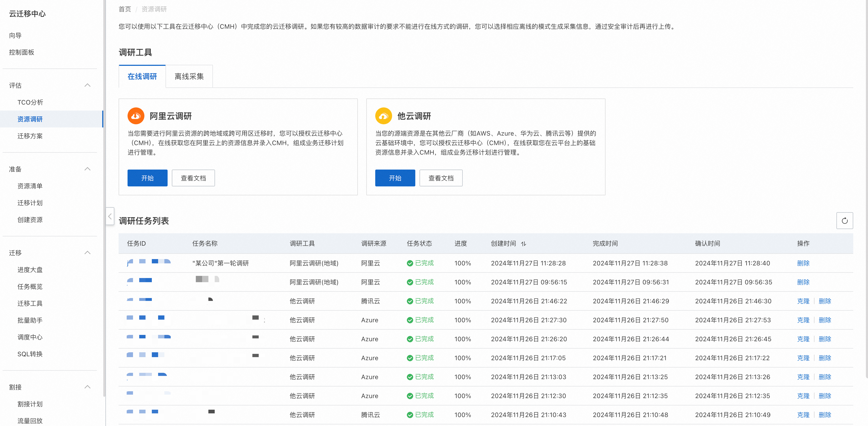Click the 资源调研 breadcrumb text

coord(154,9)
